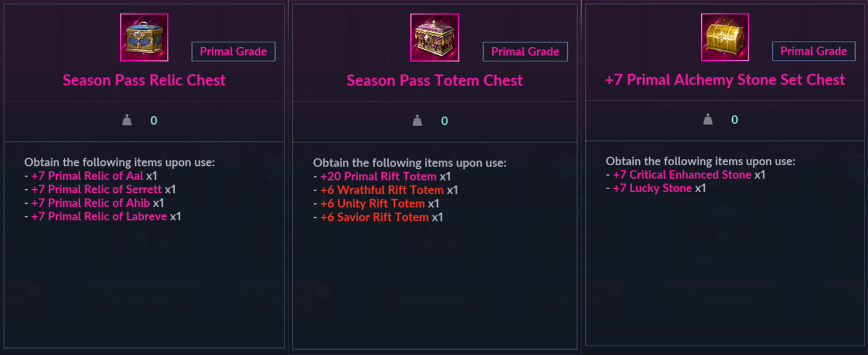
Task: Open the +7 Primal Relic of Serrett item
Action: 97,189
